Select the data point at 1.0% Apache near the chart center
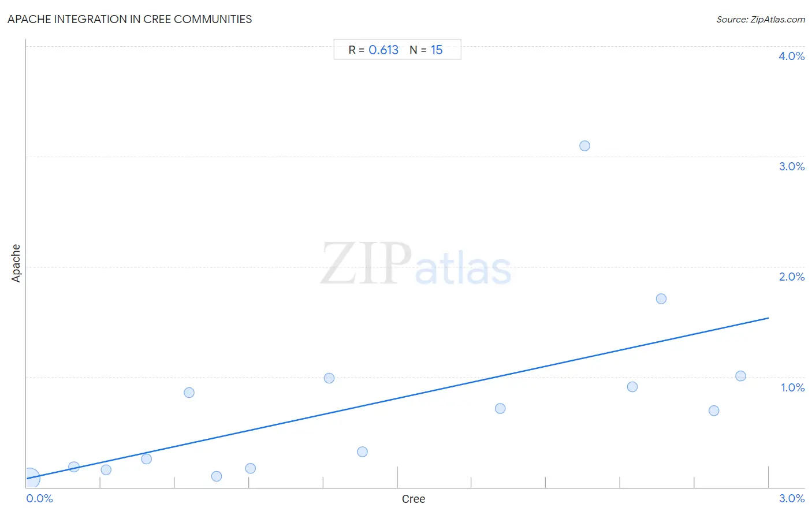This screenshot has height=515, width=812. coord(329,378)
